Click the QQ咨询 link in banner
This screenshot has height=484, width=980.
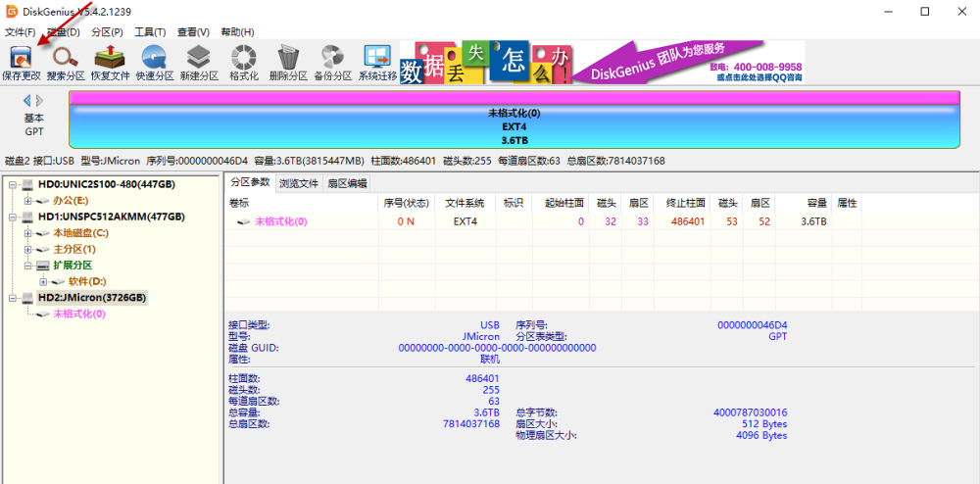(759, 77)
